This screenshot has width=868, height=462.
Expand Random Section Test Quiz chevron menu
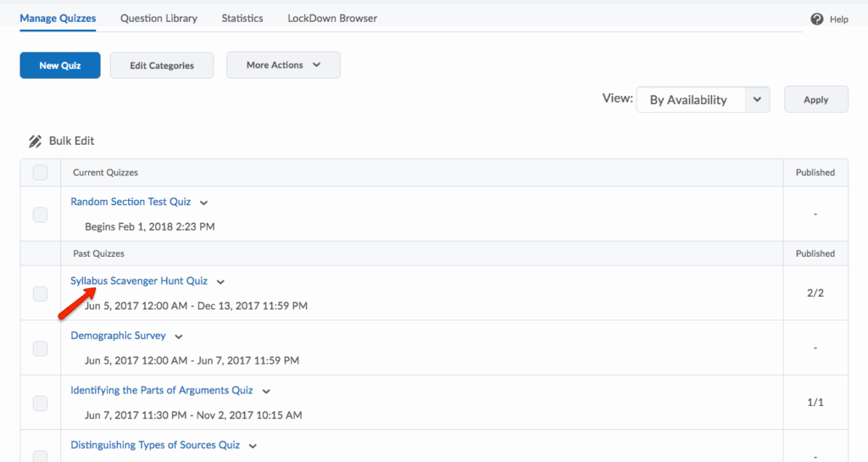coord(203,203)
